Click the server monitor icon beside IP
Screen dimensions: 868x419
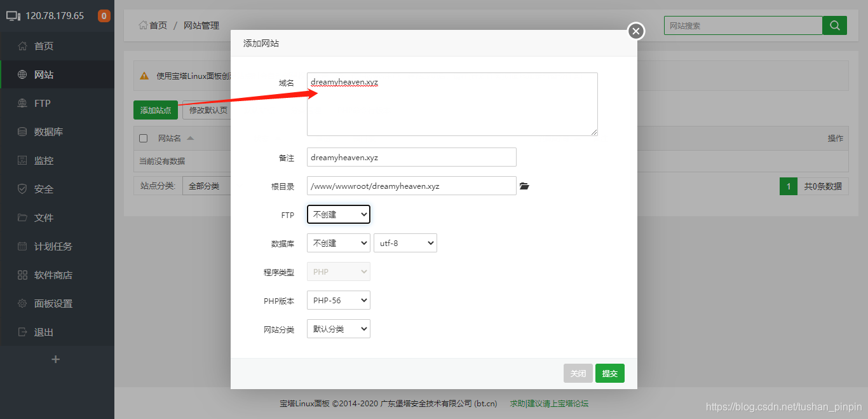coord(13,16)
